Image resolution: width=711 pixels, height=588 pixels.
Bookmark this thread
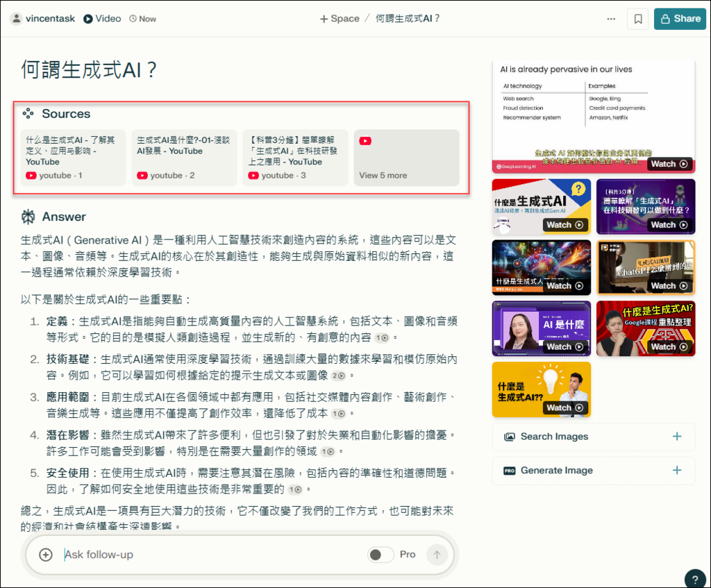pos(638,19)
